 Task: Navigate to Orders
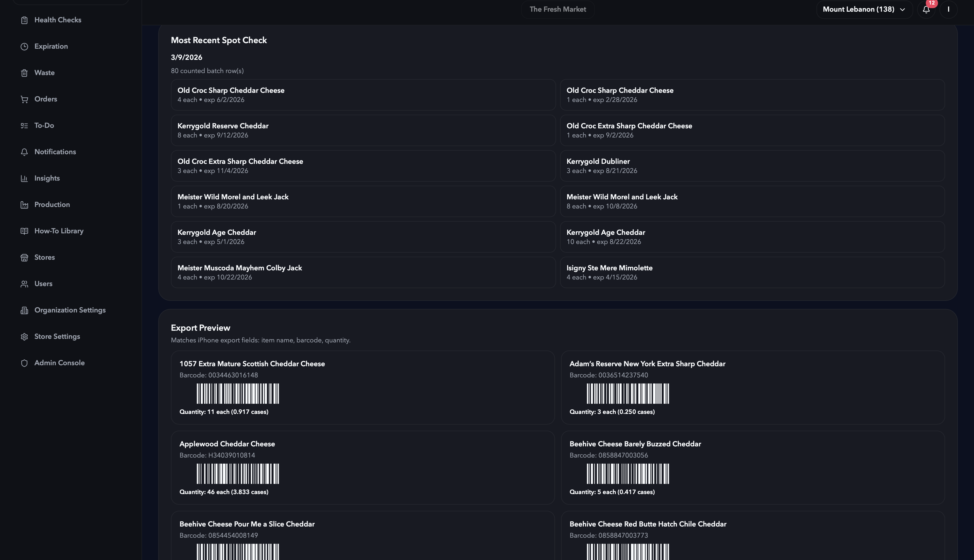(x=45, y=99)
